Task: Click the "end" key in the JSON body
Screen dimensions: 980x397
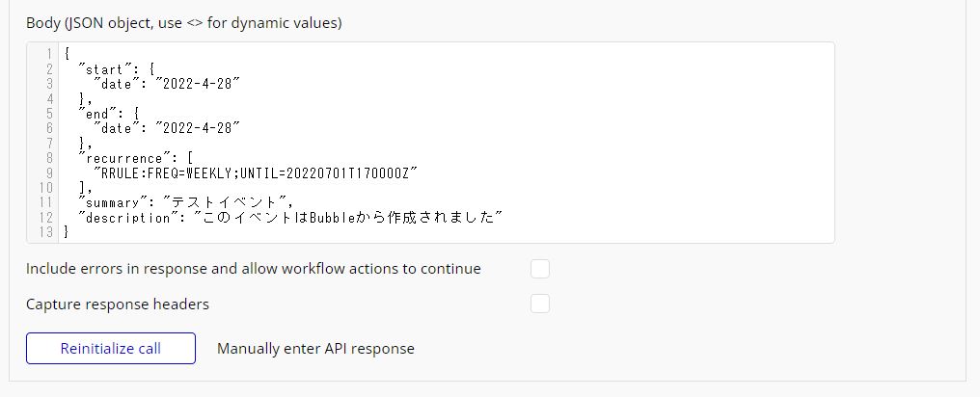Action: 97,114
